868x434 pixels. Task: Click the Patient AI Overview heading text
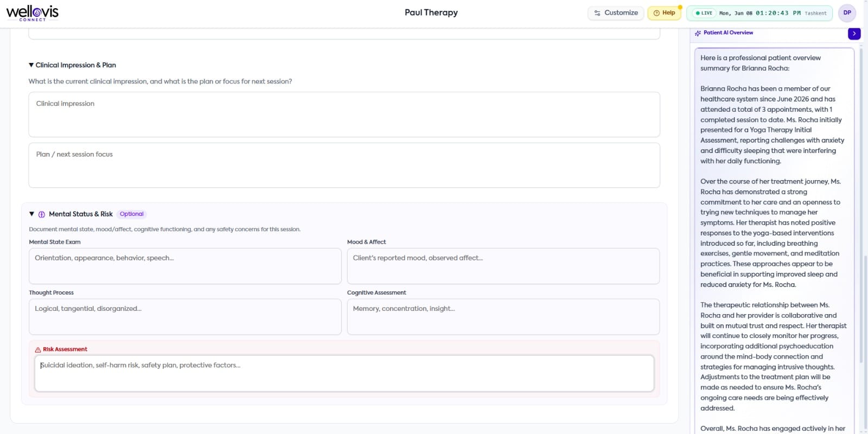coord(728,33)
